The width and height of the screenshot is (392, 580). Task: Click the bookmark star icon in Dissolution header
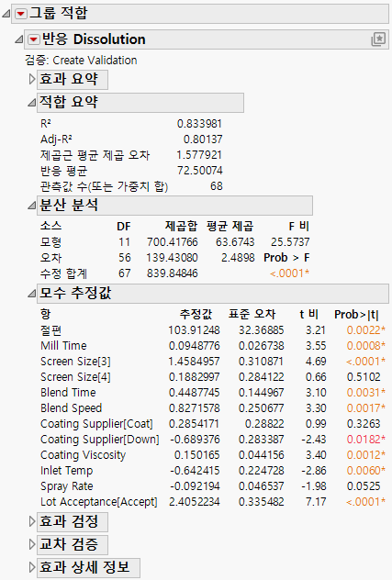click(378, 39)
